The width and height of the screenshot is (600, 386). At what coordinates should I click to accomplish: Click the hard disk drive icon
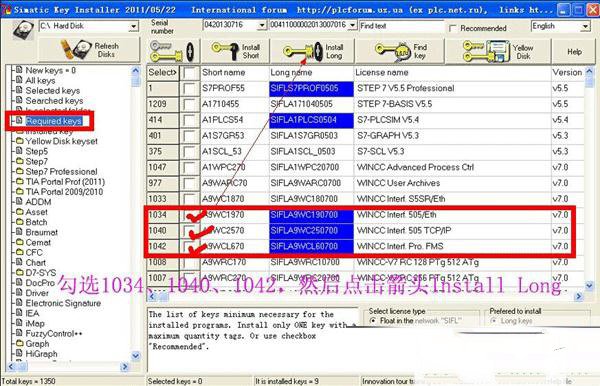[x=23, y=29]
